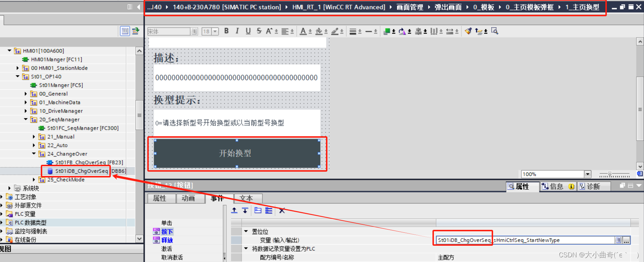Click the details view icon above project tree
This screenshot has width=644, height=262.
pos(125,31)
